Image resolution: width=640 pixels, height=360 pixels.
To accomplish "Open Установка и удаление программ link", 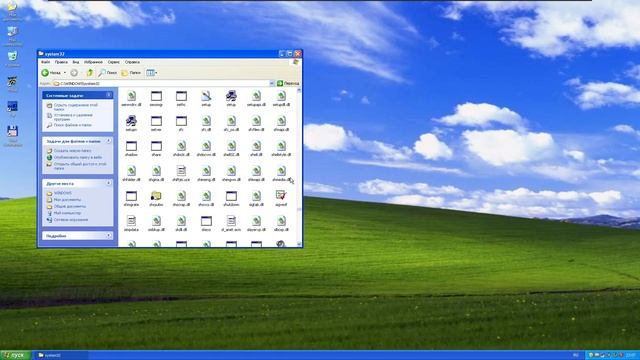I will point(73,117).
